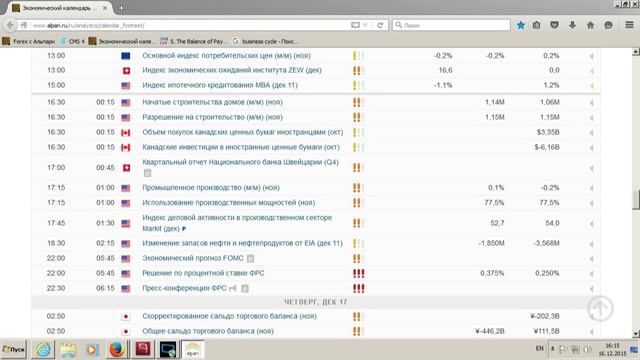Viewport: 640px width, 360px height.
Task: Open the Downloads arrow icon
Action: pyautogui.click(x=572, y=25)
